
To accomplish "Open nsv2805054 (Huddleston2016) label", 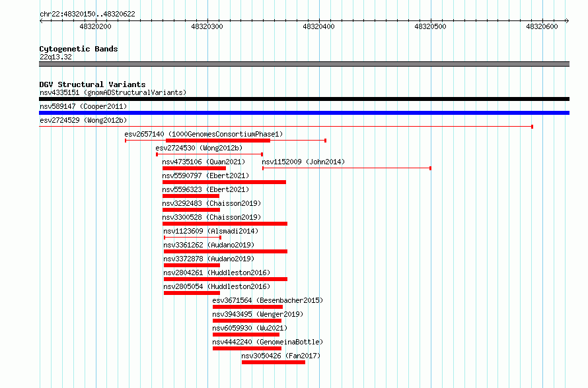I will click(x=217, y=286).
